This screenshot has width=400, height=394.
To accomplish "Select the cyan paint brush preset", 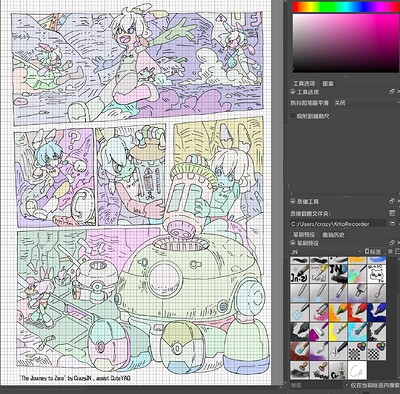I will [x=358, y=331].
